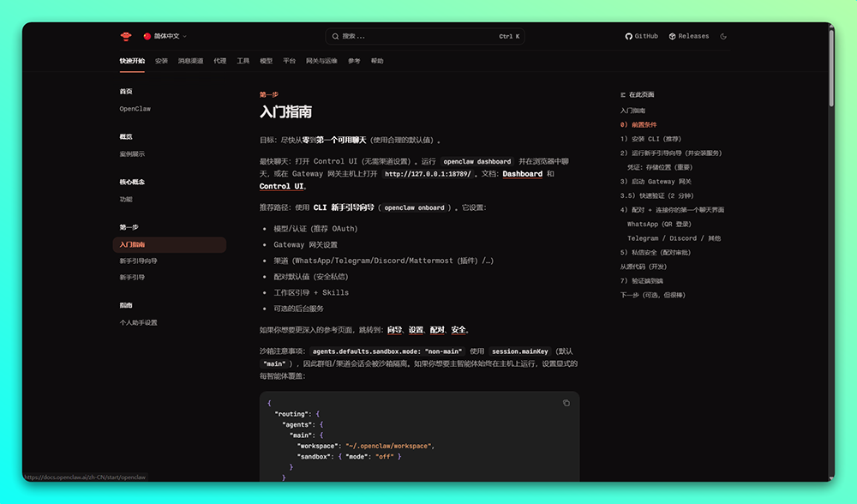Click the OpenClaw lobster logo
The height and width of the screenshot is (504, 857).
pyautogui.click(x=126, y=36)
